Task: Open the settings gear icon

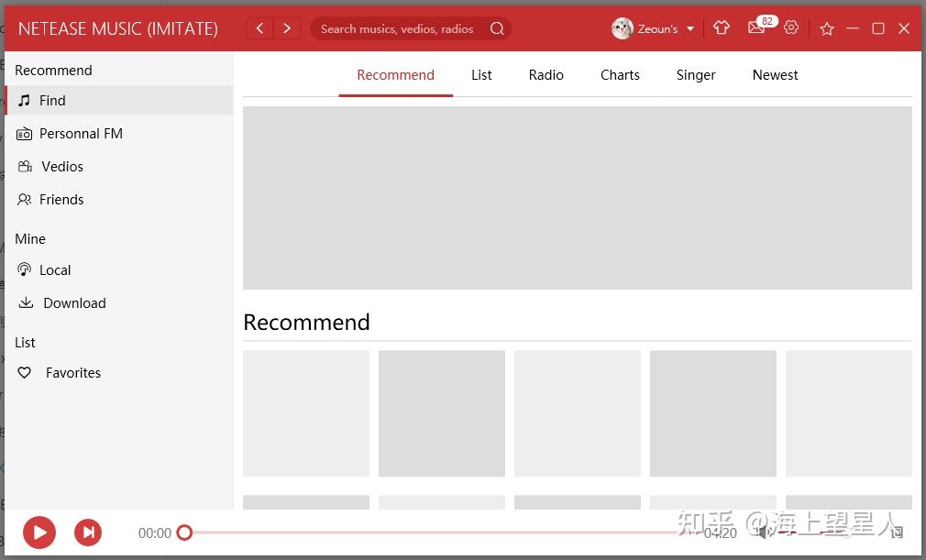Action: coord(791,27)
